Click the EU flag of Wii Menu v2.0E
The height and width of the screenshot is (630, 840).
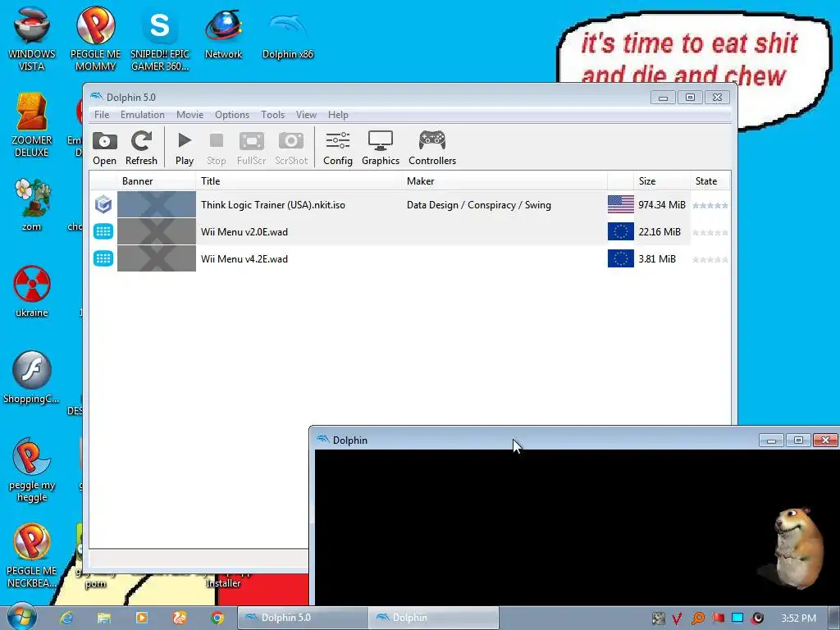pos(620,232)
